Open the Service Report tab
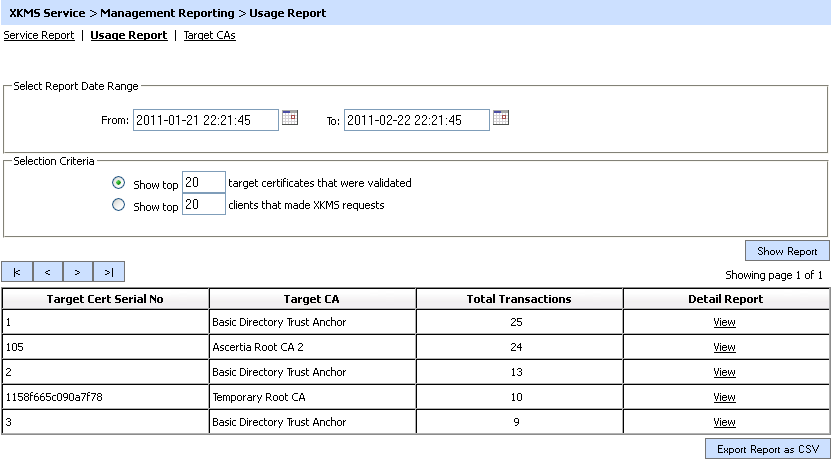The width and height of the screenshot is (833, 465). 39,35
